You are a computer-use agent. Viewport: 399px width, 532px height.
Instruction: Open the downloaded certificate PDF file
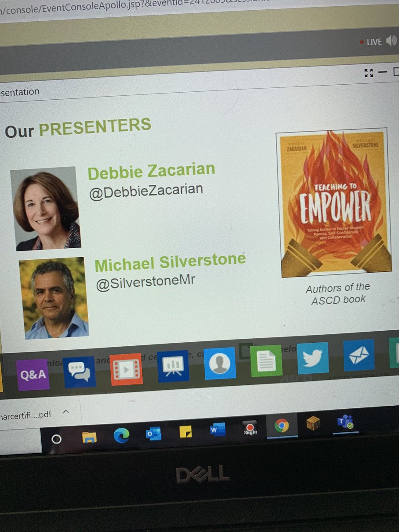tap(26, 415)
